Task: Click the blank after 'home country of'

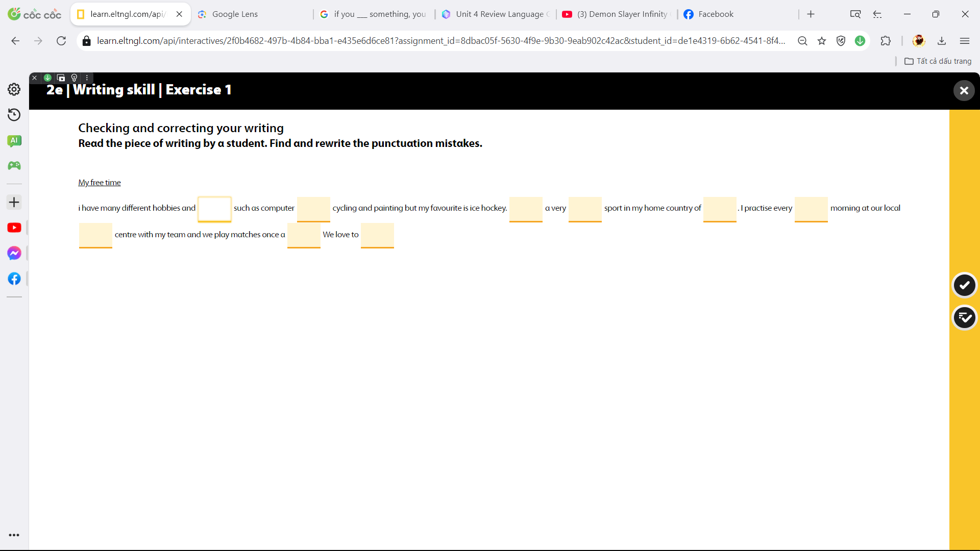Action: point(720,209)
